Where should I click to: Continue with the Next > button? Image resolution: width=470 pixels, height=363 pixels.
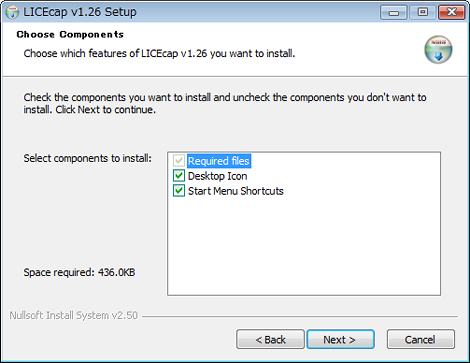(341, 339)
